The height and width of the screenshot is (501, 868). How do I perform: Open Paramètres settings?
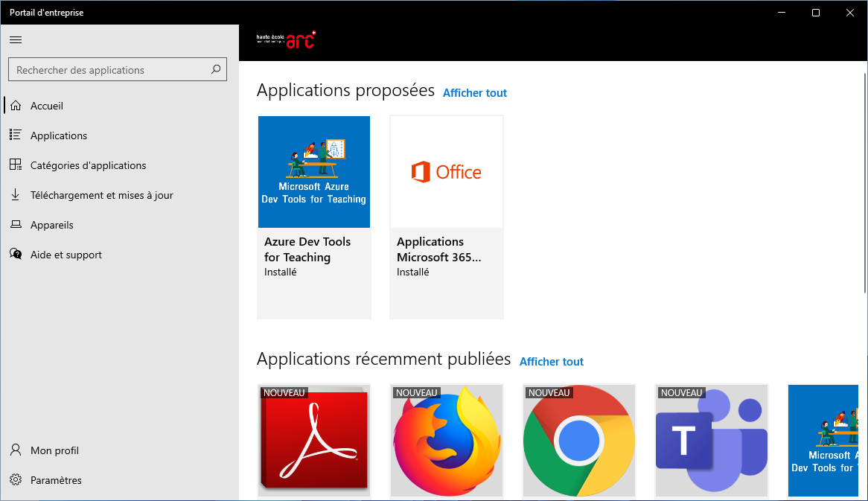[x=120, y=480]
